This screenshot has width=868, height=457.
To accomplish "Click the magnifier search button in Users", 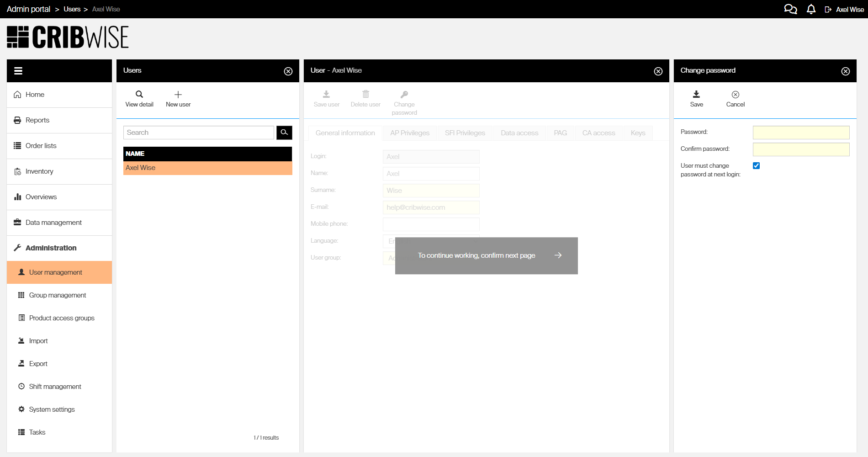I will tap(284, 133).
